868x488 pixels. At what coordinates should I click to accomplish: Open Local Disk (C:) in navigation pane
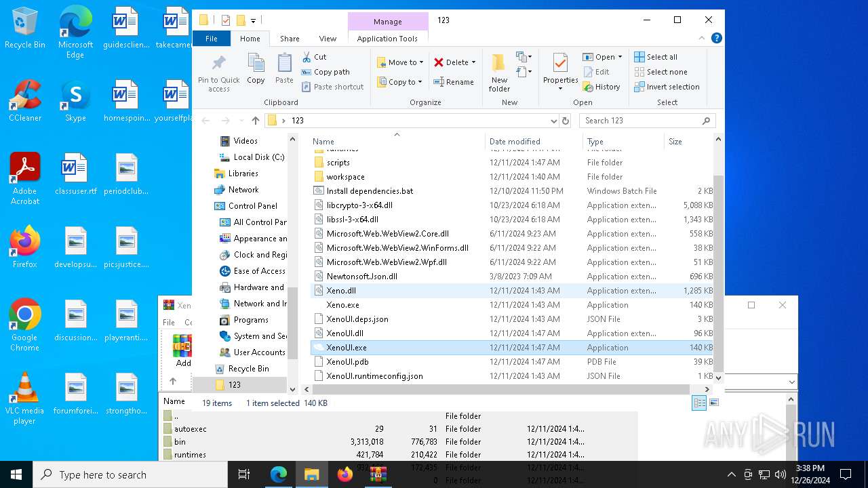coord(252,157)
